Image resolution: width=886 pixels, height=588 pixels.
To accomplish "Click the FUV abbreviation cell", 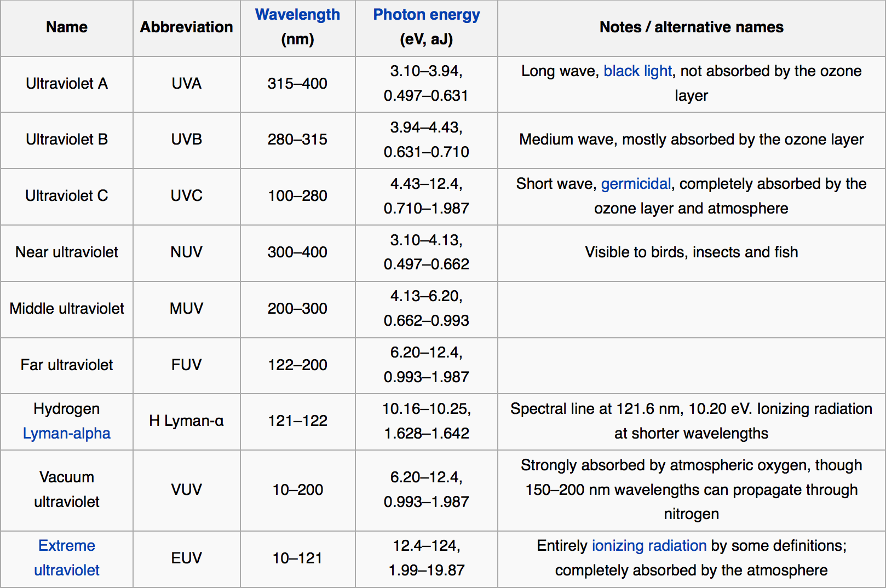I will point(187,366).
